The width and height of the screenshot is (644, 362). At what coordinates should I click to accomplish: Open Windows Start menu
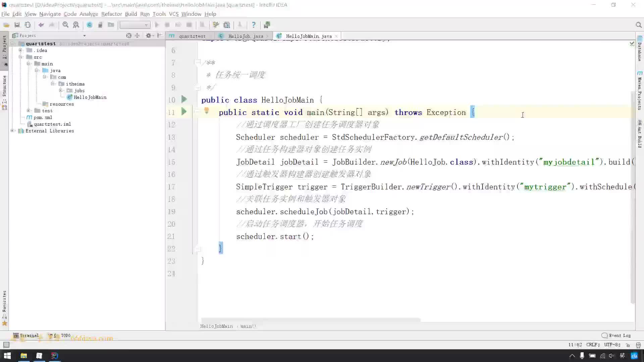click(x=7, y=356)
